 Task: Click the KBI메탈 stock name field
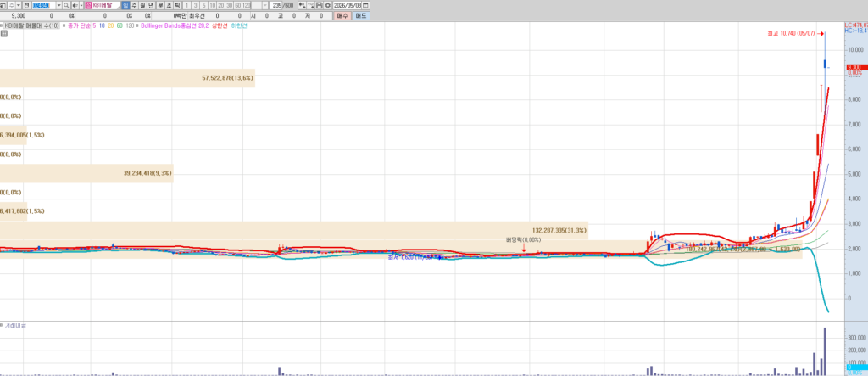[106, 5]
